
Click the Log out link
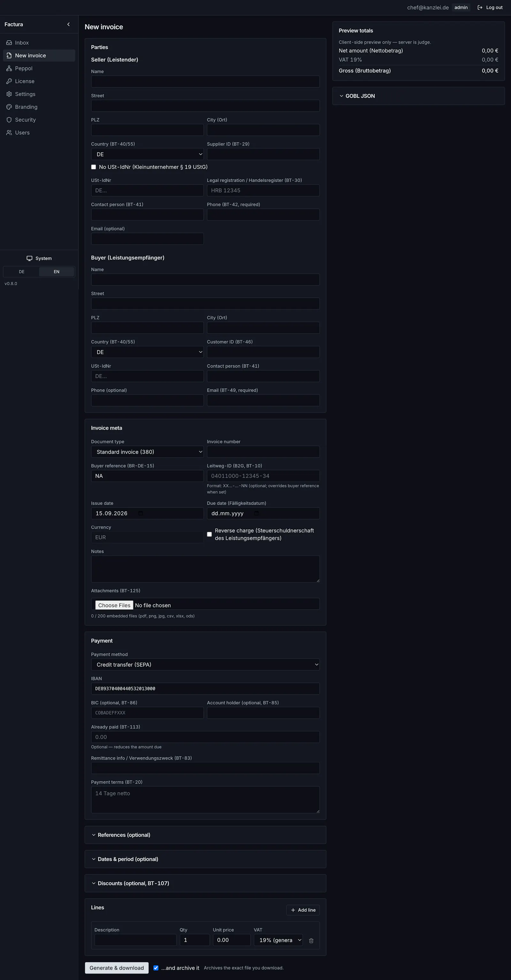pyautogui.click(x=490, y=8)
